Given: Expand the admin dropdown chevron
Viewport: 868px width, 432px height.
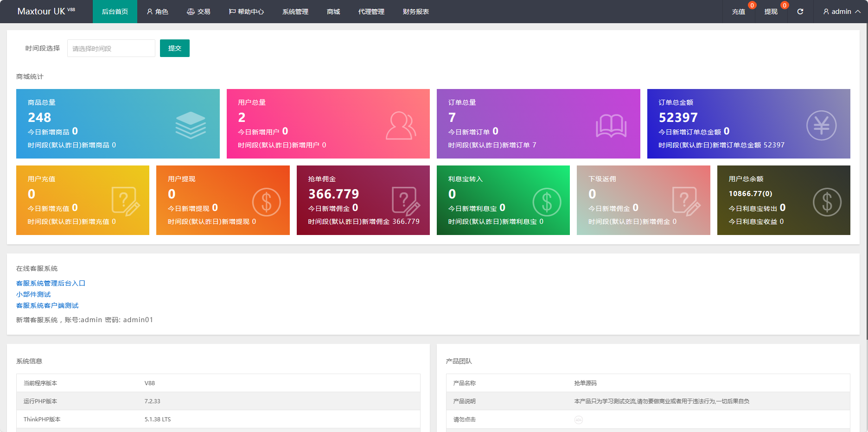Looking at the screenshot, I should pos(858,12).
